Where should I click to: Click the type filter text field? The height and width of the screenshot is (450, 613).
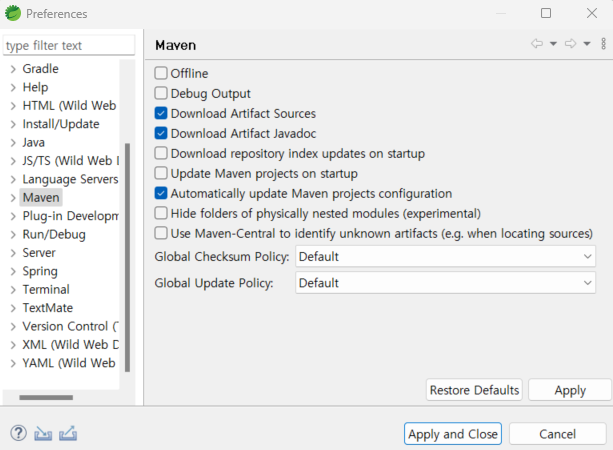pos(69,45)
